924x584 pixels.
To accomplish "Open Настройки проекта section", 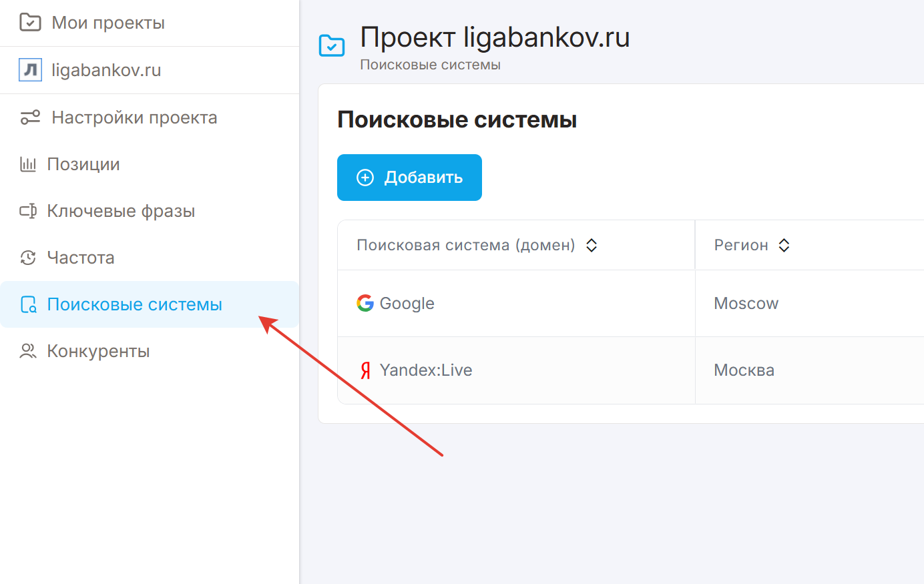I will coord(134,117).
